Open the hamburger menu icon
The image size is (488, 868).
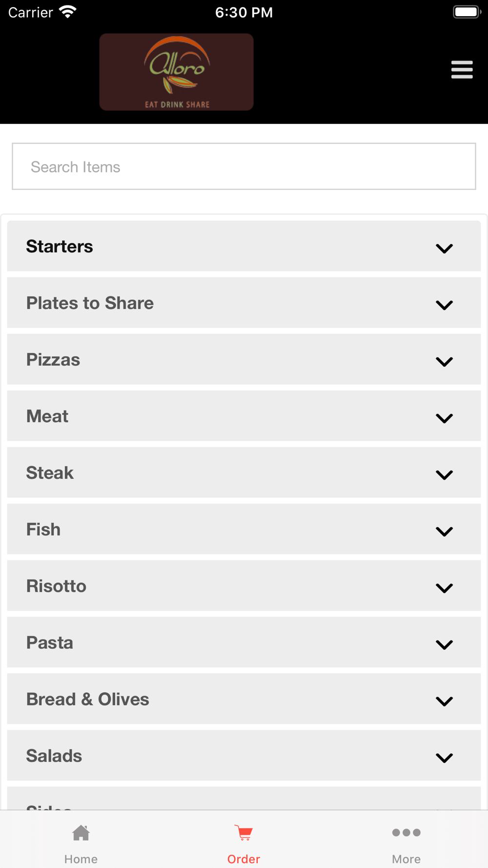[462, 70]
